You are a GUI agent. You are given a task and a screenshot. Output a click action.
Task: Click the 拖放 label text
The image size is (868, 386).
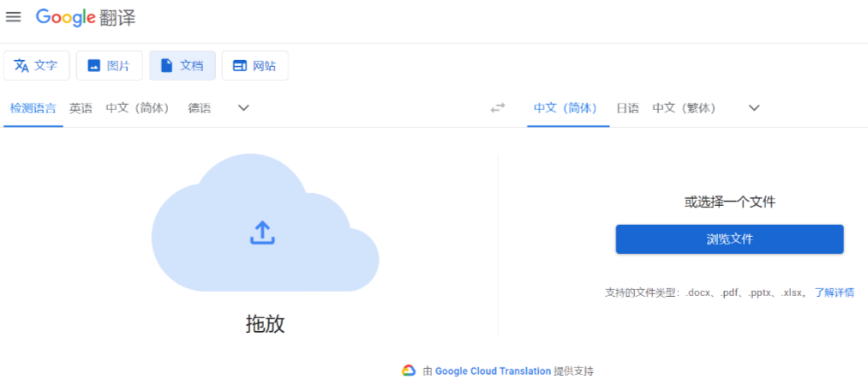click(265, 324)
